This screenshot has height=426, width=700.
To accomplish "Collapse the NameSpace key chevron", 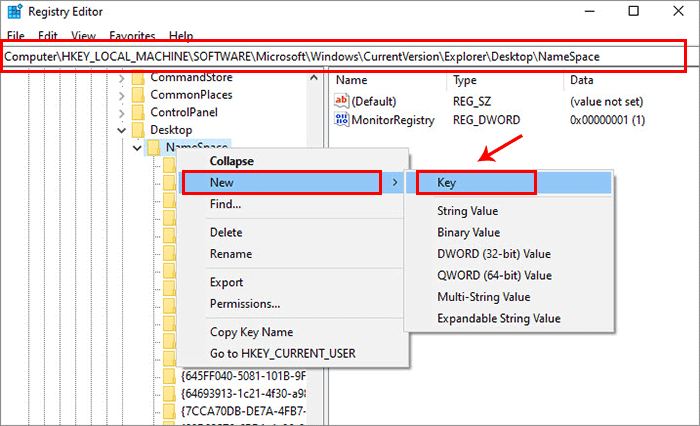I will tap(137, 147).
